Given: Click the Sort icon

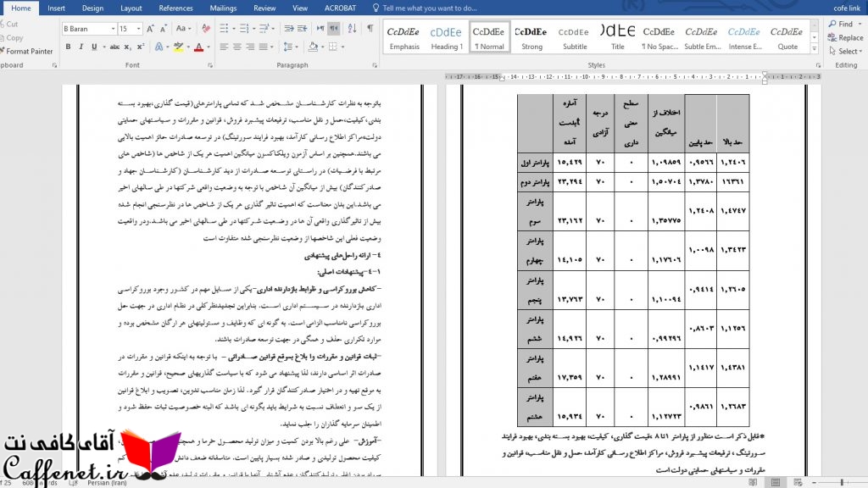Looking at the screenshot, I should click(352, 28).
